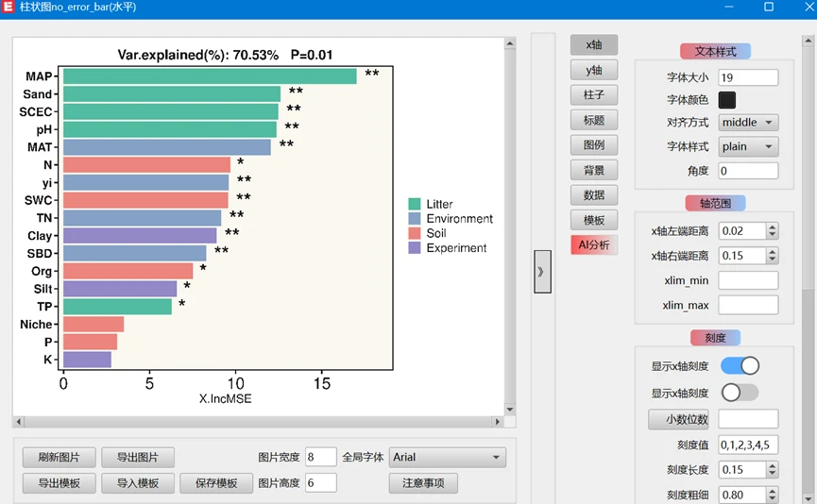The width and height of the screenshot is (817, 504).
Task: Click the red E app icon in title bar
Action: 9,8
